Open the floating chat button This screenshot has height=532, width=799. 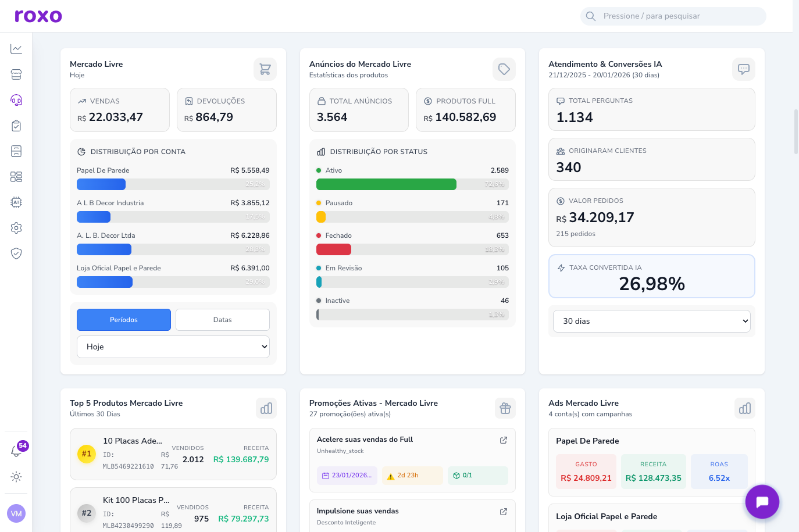762,502
